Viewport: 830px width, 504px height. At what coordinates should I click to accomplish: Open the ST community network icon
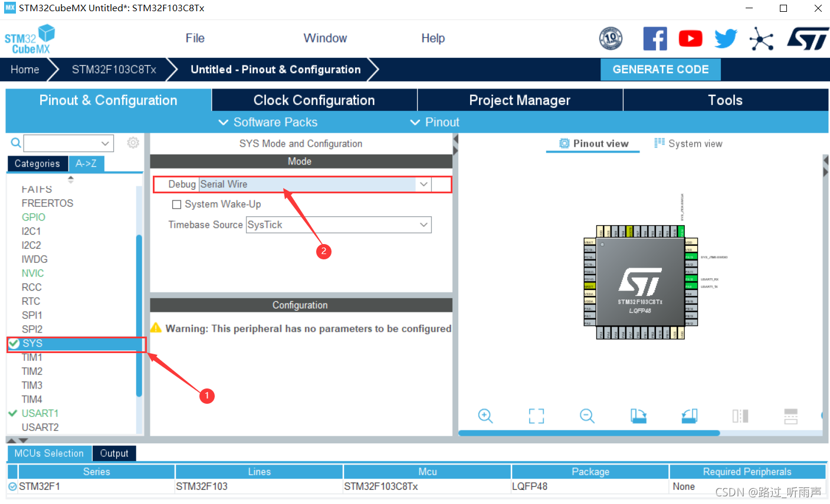tap(762, 39)
